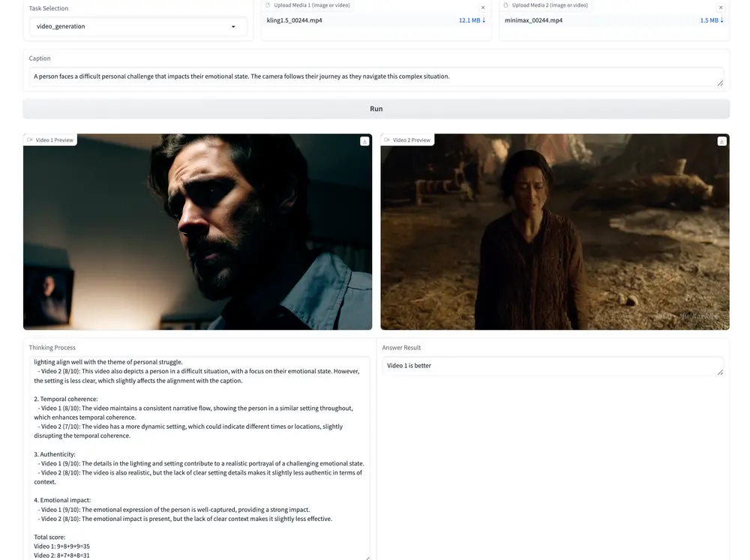The image size is (750, 560).
Task: Open the Task Selection dropdown arrow
Action: point(233,27)
